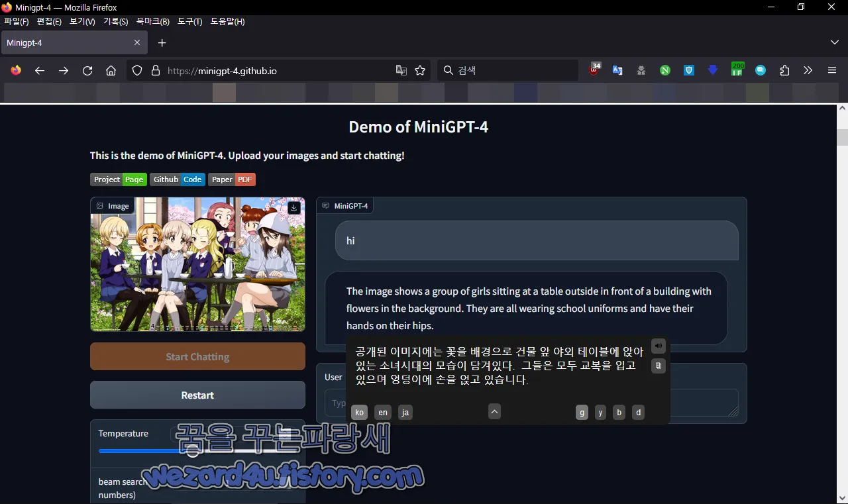Collapse translation popup with up chevron

494,412
